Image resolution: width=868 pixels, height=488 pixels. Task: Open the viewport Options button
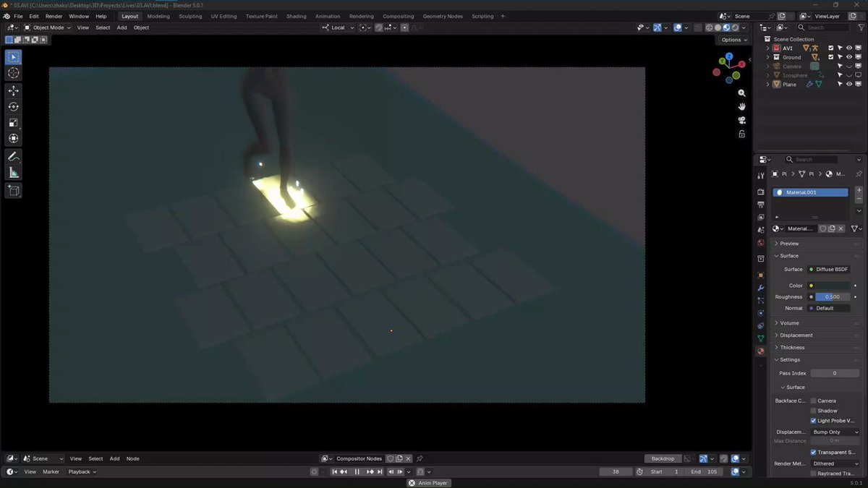[733, 40]
